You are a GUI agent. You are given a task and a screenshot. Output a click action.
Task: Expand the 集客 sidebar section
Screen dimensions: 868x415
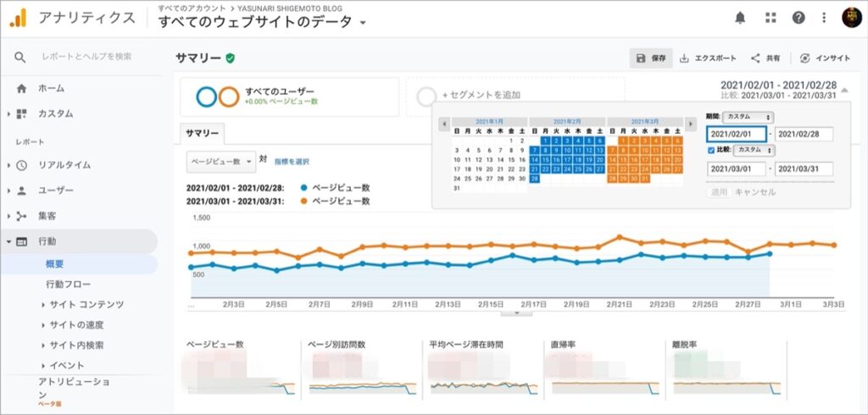8,216
